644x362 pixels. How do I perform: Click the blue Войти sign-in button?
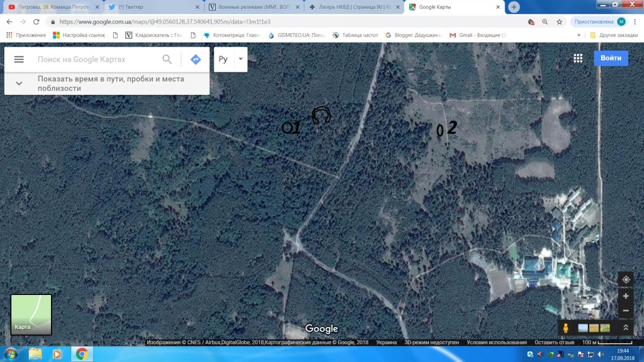[x=611, y=58]
